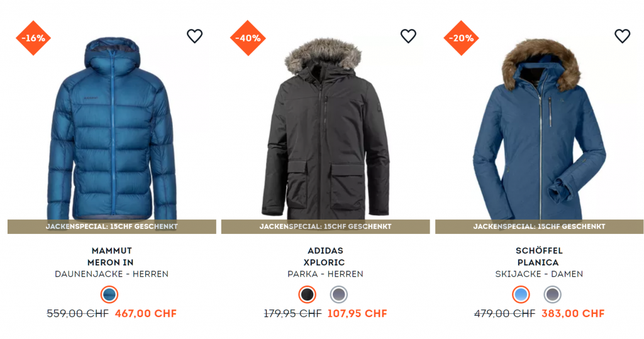
Task: Click the 383,00 CHF sale price
Action: (573, 313)
